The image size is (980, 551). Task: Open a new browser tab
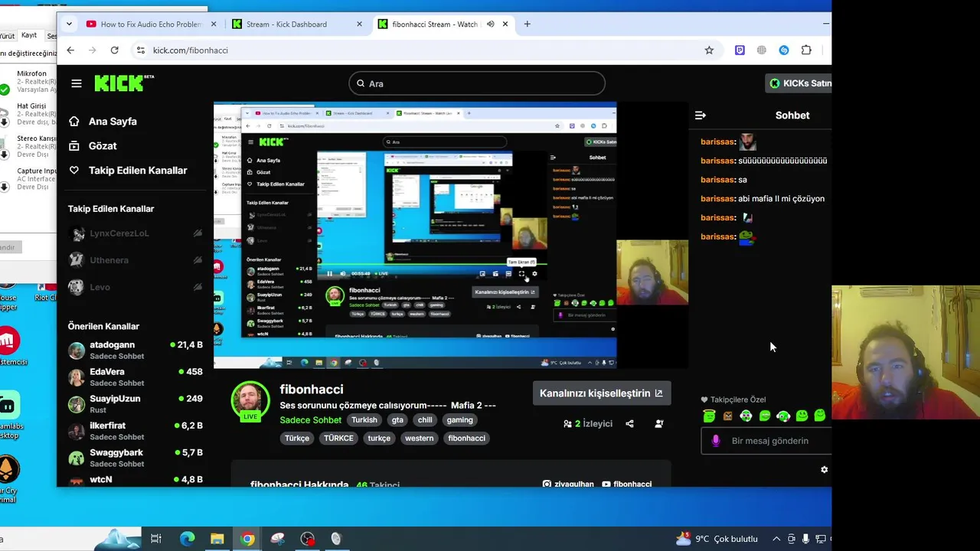527,24
